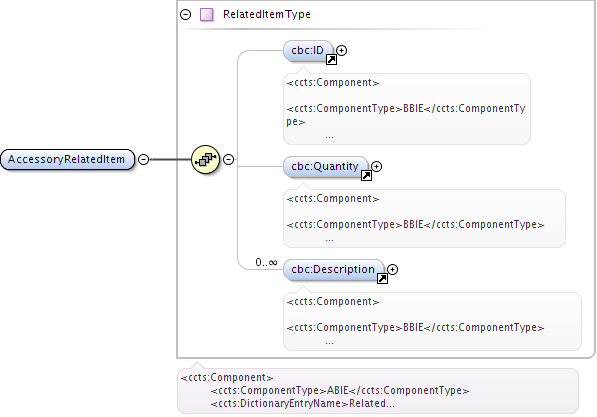Click the cbc:ID annotation box
This screenshot has width=597, height=417.
pyautogui.click(x=407, y=109)
